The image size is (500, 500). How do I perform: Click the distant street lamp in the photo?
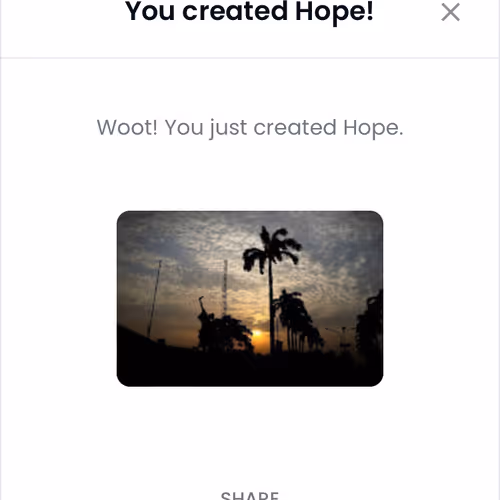point(342,338)
